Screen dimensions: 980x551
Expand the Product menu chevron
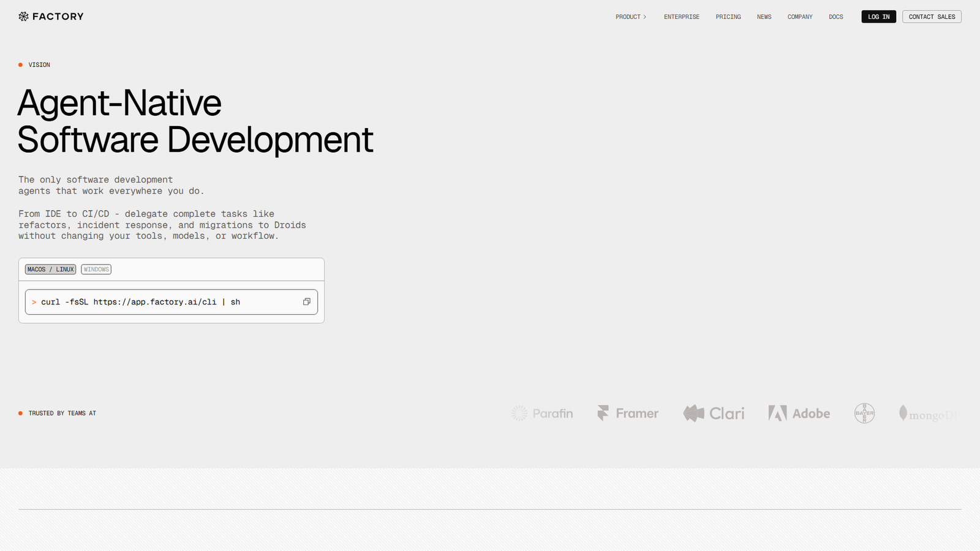[644, 17]
